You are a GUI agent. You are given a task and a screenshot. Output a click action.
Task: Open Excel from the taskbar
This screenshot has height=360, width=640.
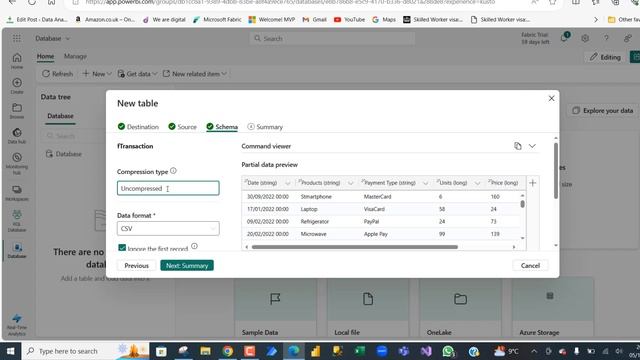pyautogui.click(x=360, y=351)
